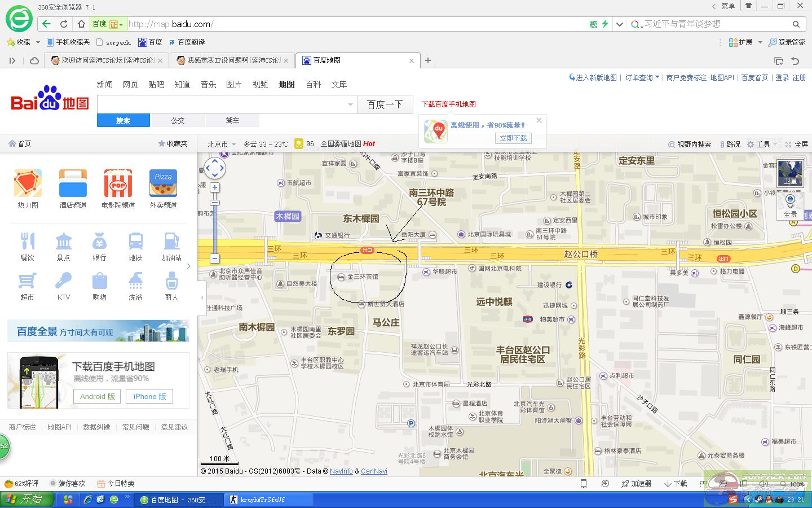Show more categories with right chevron

click(x=189, y=266)
